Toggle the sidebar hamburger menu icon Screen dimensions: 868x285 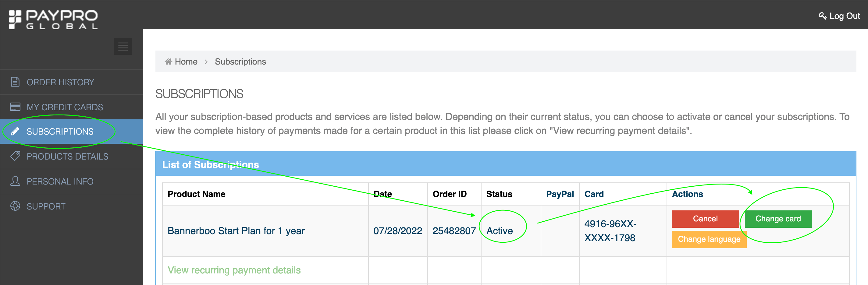[123, 47]
